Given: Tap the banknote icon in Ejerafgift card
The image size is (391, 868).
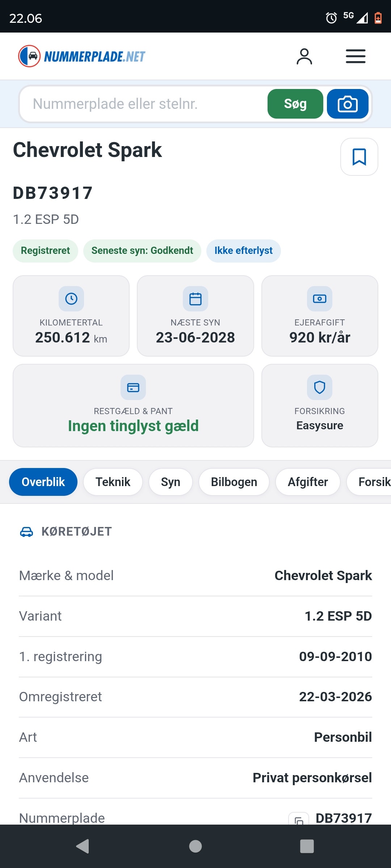Looking at the screenshot, I should pyautogui.click(x=320, y=299).
